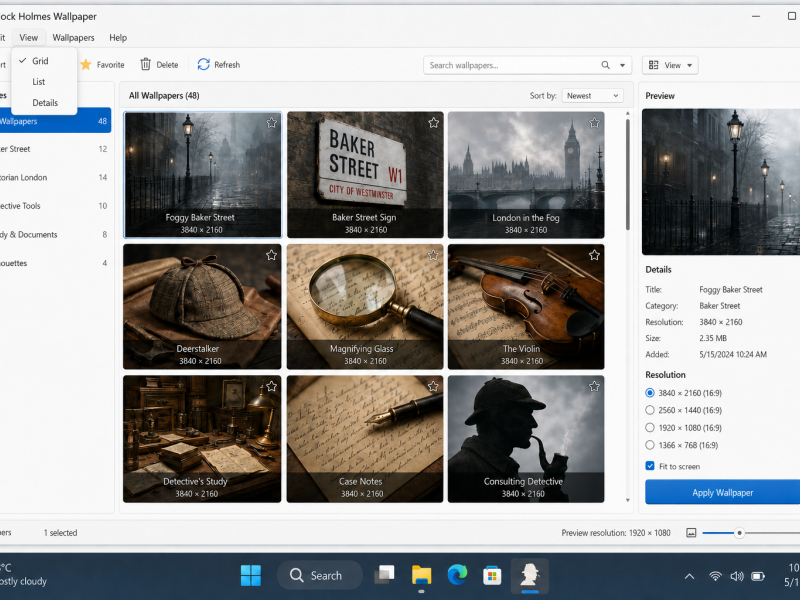
Task: Toggle favorite star on Baker Street Sign
Action: coord(433,123)
